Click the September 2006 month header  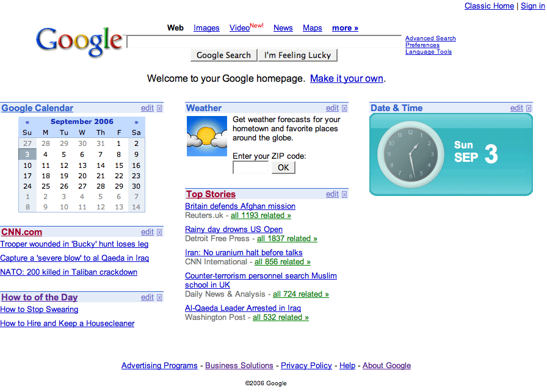tap(82, 122)
